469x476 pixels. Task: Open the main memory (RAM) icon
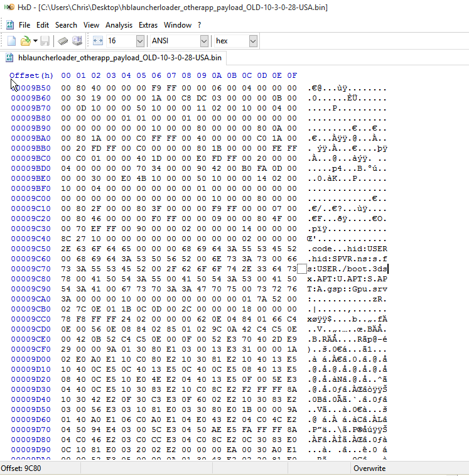[63, 41]
